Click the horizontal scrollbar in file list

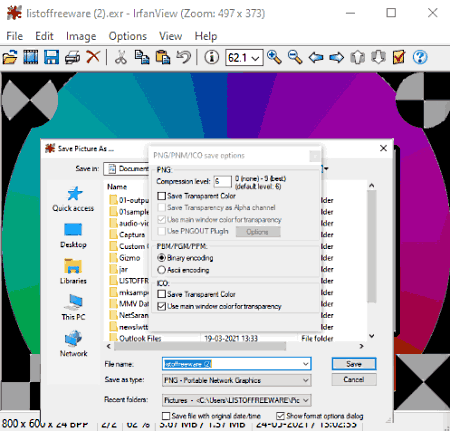[x=200, y=346]
